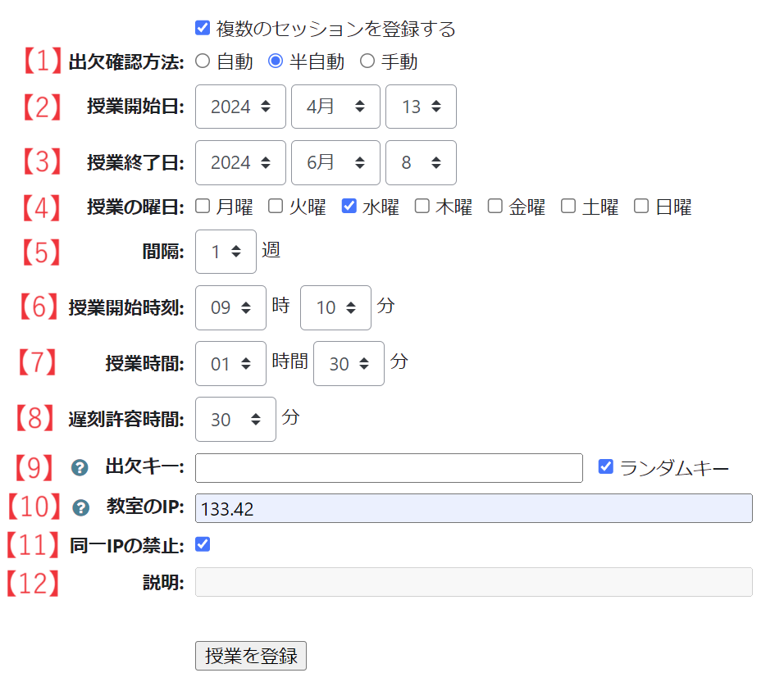Disable 同一IPの禁止 checkbox
The height and width of the screenshot is (682, 784).
tap(203, 544)
